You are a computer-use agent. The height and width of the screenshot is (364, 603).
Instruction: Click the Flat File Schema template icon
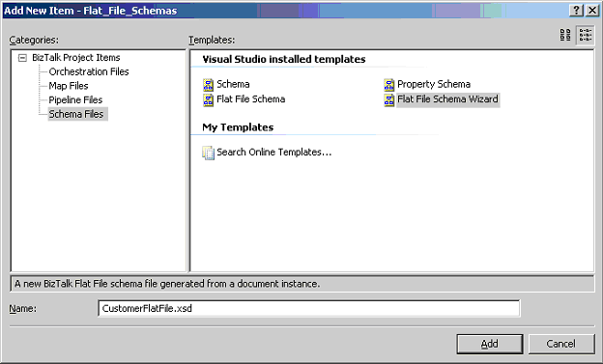(x=208, y=100)
